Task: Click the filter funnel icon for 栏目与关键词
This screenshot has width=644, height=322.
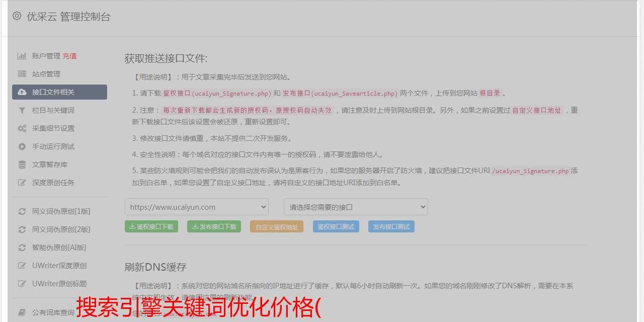Action: [22, 110]
